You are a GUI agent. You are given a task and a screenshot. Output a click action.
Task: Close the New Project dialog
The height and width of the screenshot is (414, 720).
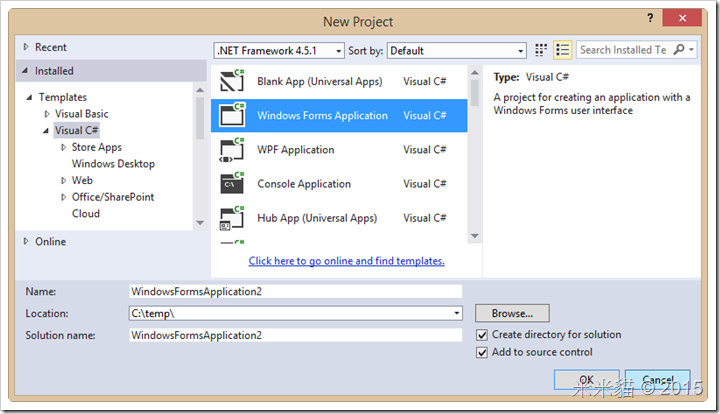(x=682, y=18)
